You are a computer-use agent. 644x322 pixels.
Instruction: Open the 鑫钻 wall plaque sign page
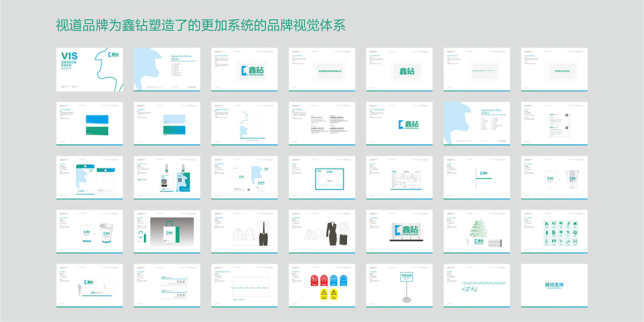click(x=90, y=286)
